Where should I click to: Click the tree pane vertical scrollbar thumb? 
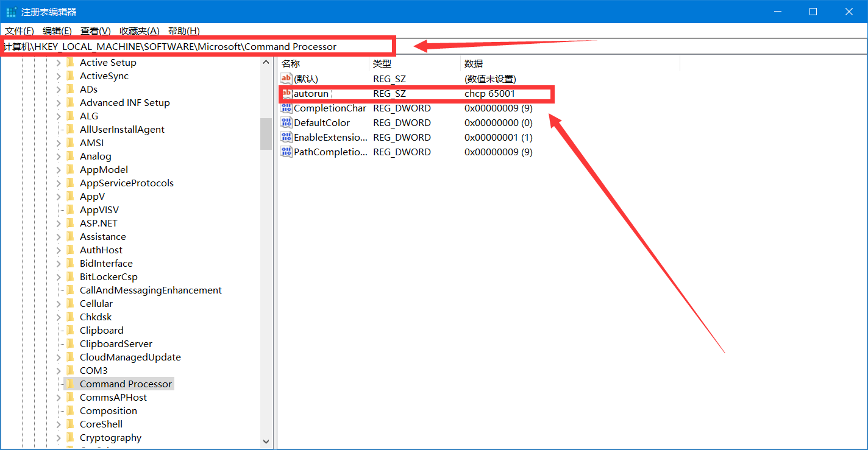click(266, 133)
